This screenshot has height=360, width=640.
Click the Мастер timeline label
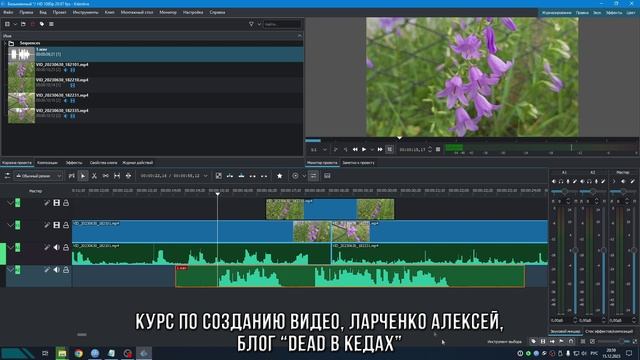point(36,191)
